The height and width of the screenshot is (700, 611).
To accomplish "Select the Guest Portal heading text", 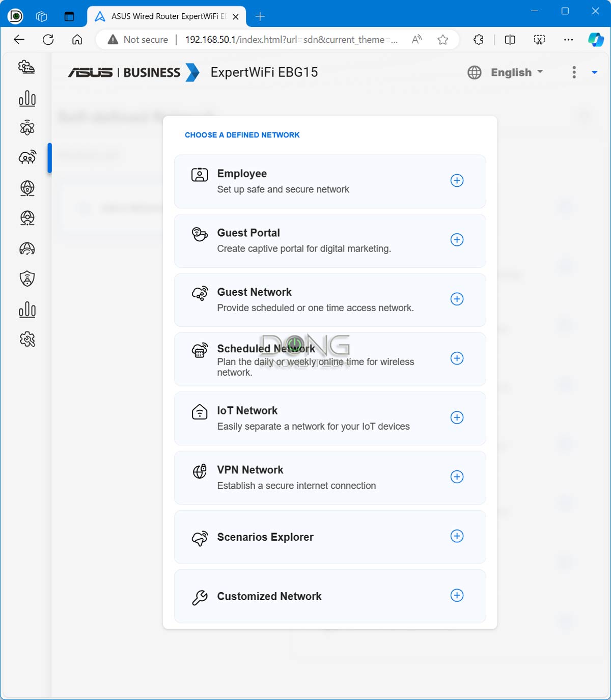I will click(248, 233).
